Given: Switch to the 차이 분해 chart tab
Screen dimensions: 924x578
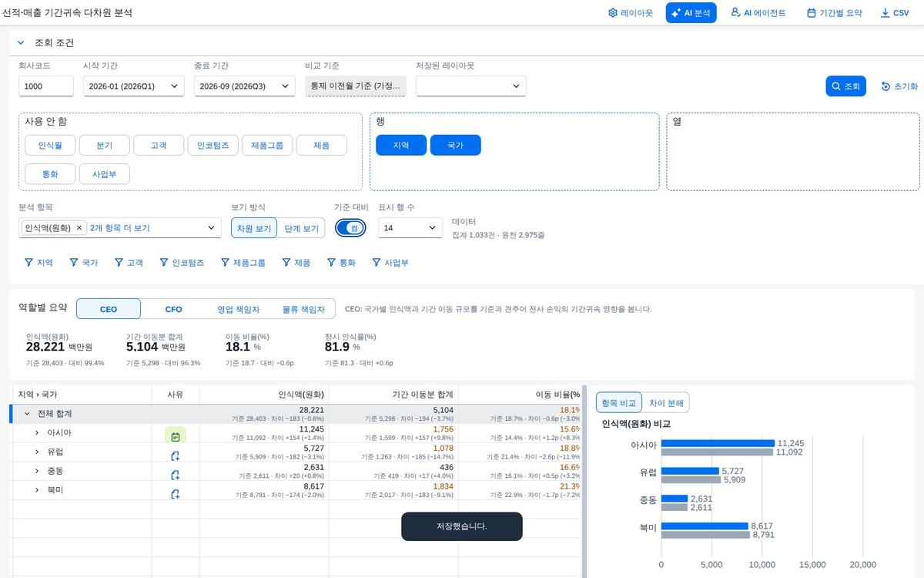Looking at the screenshot, I should coord(665,403).
